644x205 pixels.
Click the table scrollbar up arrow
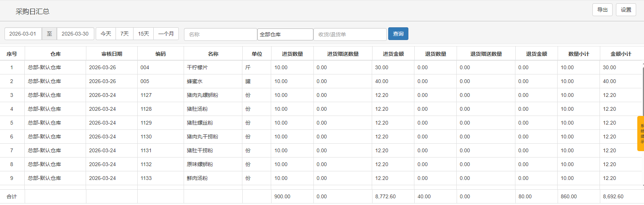(x=643, y=64)
